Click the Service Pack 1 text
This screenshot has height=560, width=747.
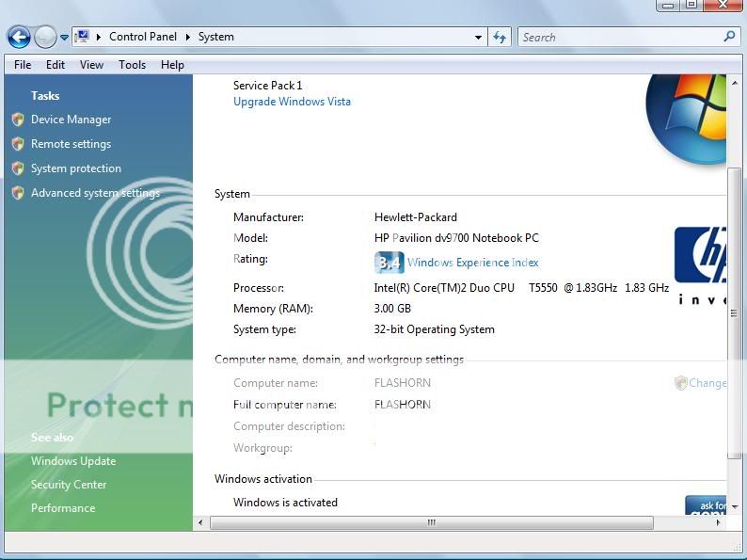point(268,86)
